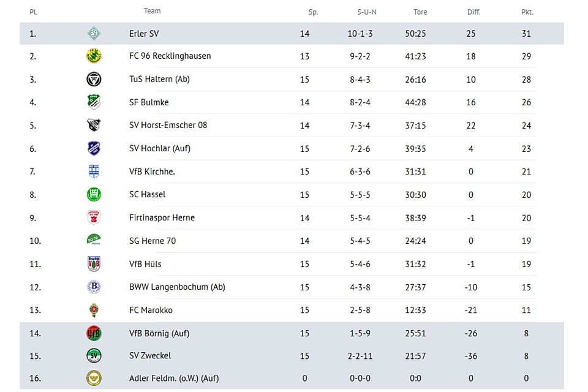Click FC 96 Recklinghausen club logo
The image size is (588, 392).
[x=94, y=56]
